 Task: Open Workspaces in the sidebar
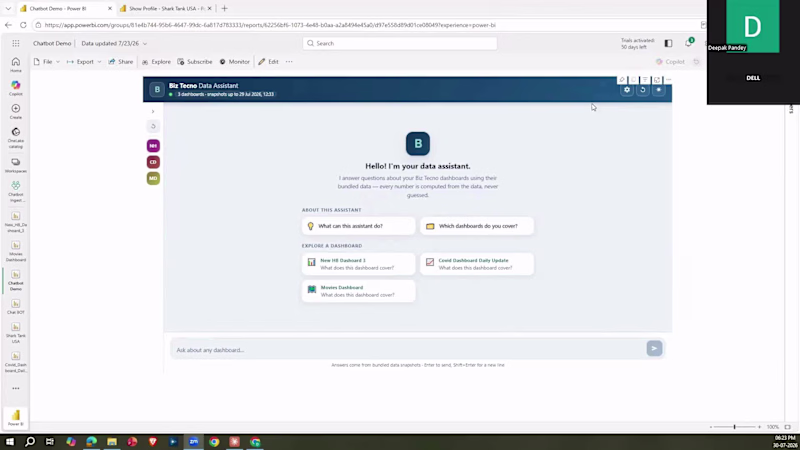point(16,165)
